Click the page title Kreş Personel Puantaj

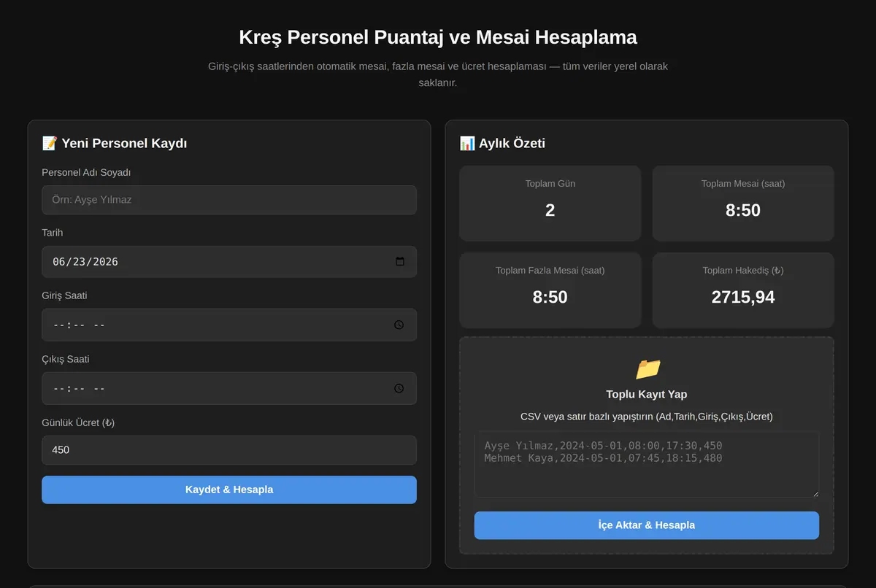click(438, 36)
